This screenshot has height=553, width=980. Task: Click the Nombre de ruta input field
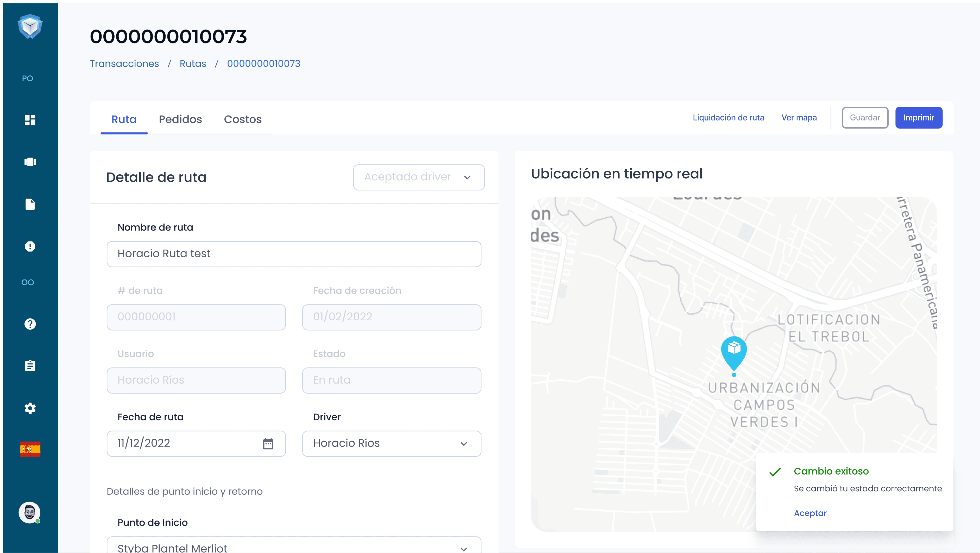294,254
